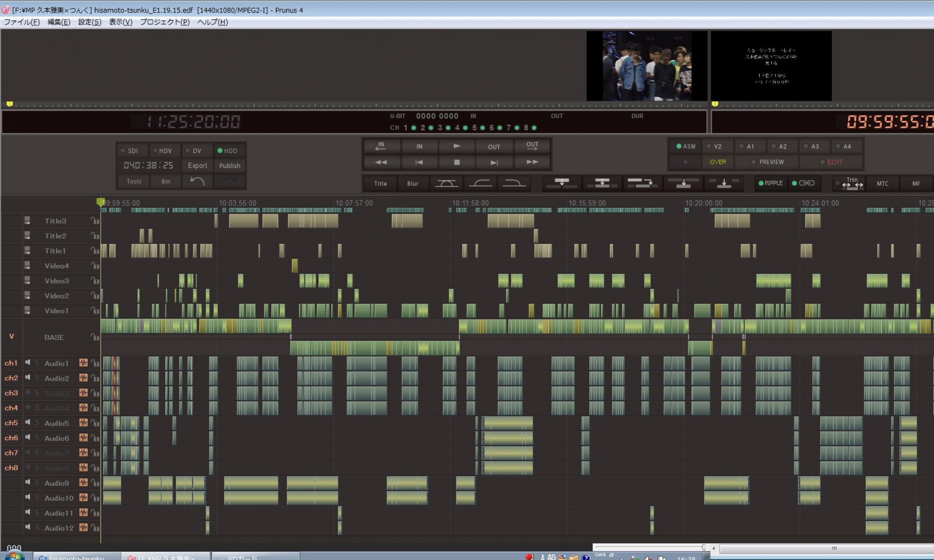
Task: Apply the fade-out curve transition icon
Action: (514, 183)
